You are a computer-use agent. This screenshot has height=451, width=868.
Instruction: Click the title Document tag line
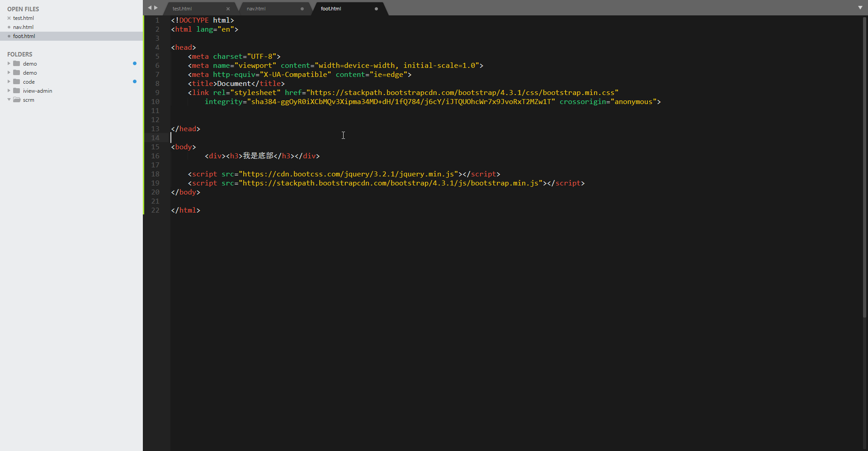(x=236, y=84)
